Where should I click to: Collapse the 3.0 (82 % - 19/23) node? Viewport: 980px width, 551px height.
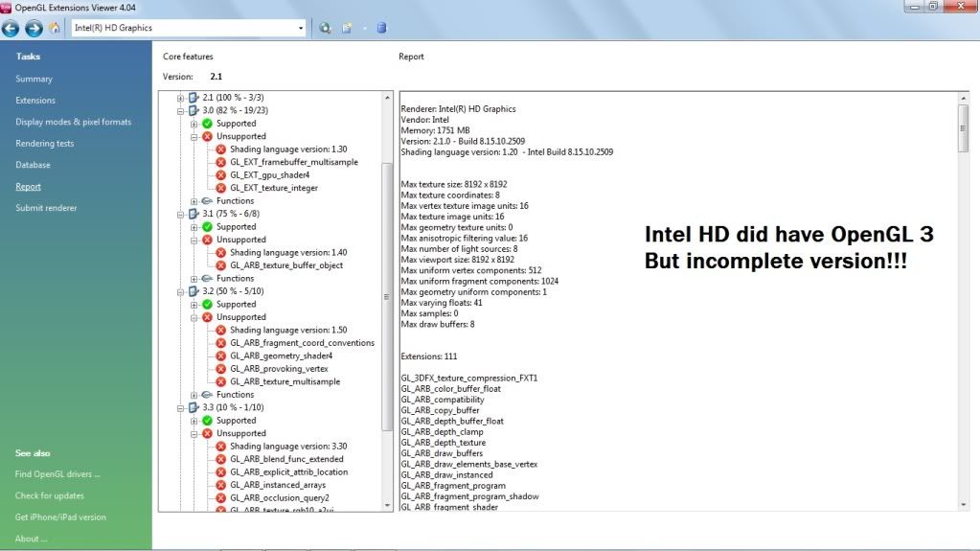[x=181, y=111]
